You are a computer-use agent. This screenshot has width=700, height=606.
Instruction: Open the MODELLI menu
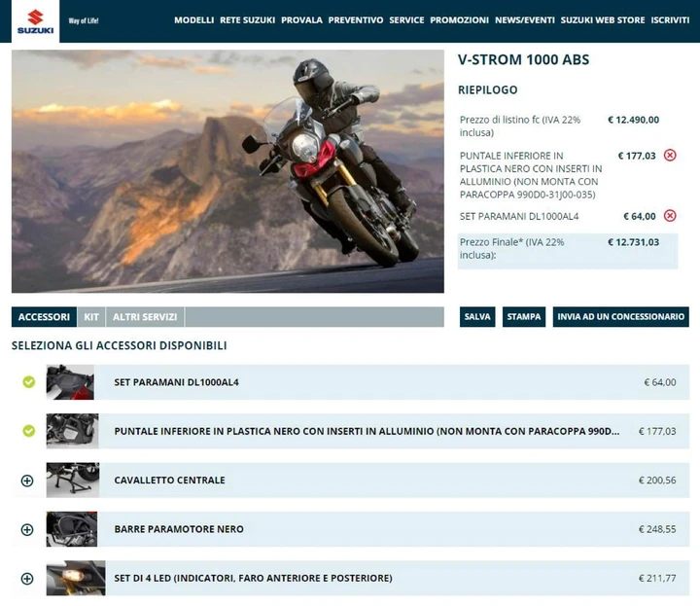tap(194, 20)
